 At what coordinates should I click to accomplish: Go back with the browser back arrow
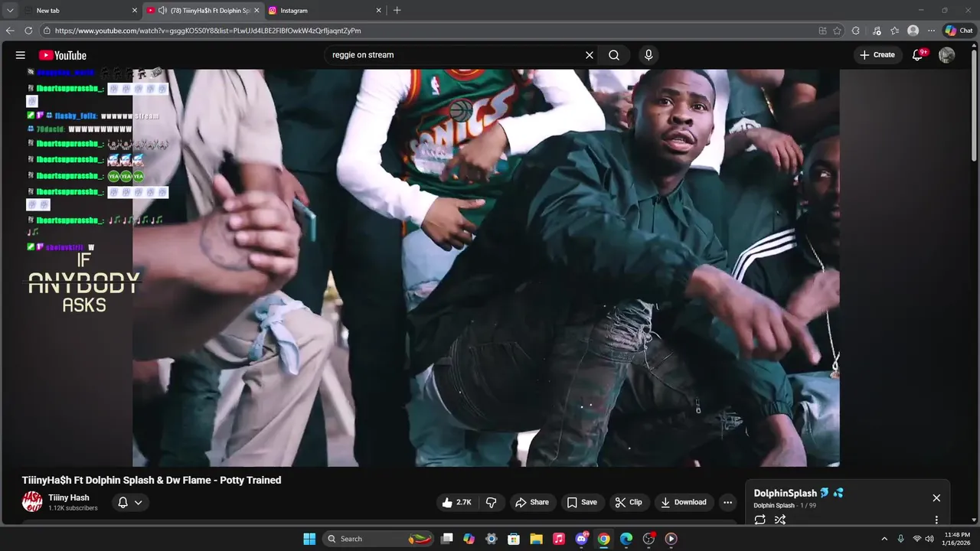tap(10, 31)
